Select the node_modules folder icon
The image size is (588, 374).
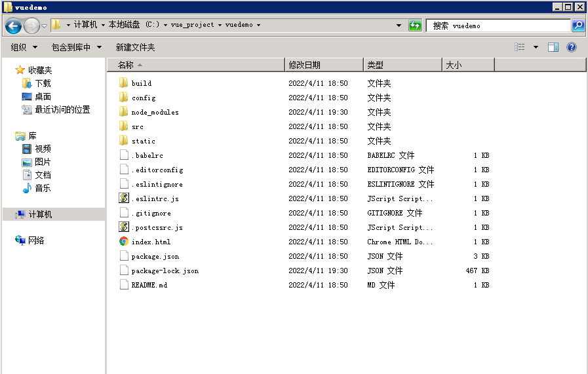[123, 111]
